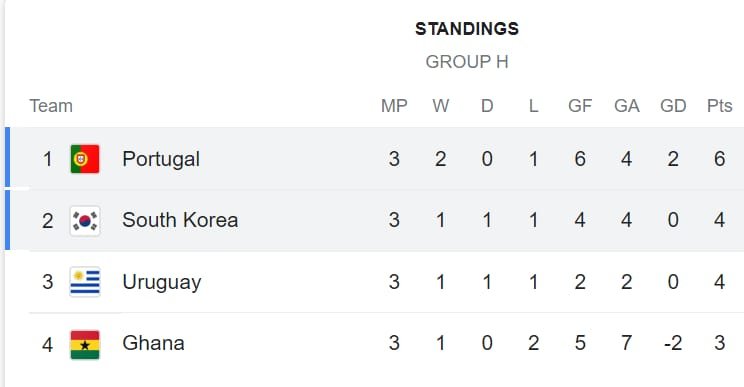Click the GD column header
Screen dimensions: 744x387
tap(673, 106)
